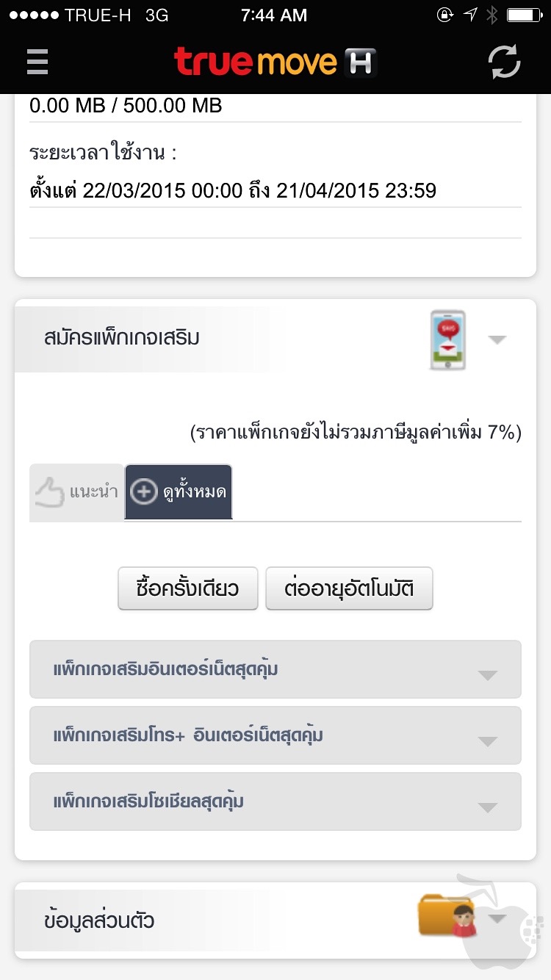Tap the refresh icon in header
This screenshot has width=551, height=980.
click(505, 62)
